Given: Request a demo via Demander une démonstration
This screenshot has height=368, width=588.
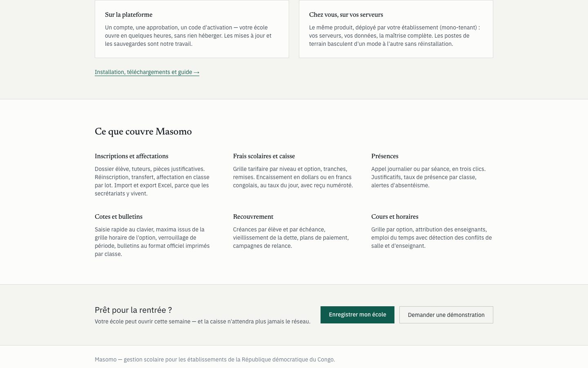Looking at the screenshot, I should click(x=446, y=315).
